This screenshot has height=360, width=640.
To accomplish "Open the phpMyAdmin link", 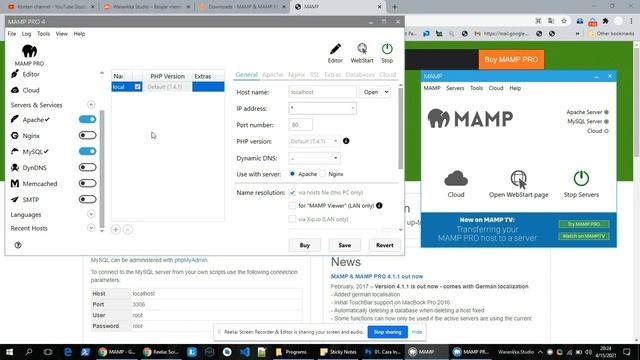I will click(x=191, y=260).
